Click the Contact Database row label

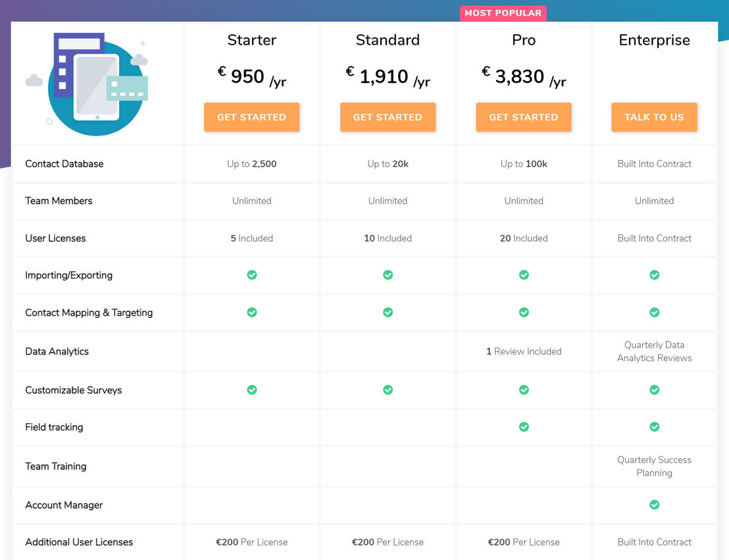coord(64,164)
